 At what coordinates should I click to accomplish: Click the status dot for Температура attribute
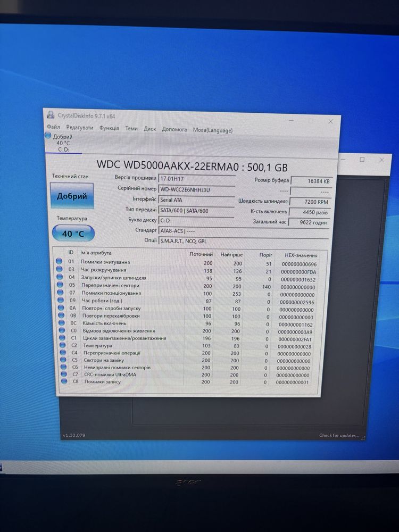click(63, 345)
